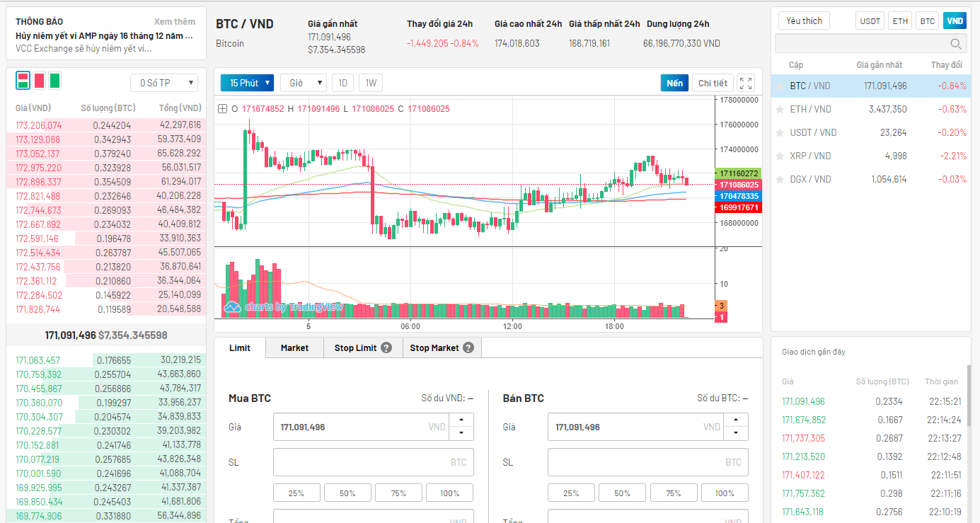
Task: Open the 15 Phút interval dropdown
Action: [247, 83]
